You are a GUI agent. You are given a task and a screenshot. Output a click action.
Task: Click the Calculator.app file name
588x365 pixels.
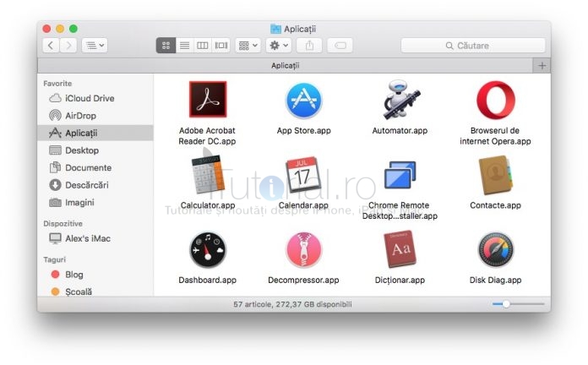pyautogui.click(x=208, y=205)
